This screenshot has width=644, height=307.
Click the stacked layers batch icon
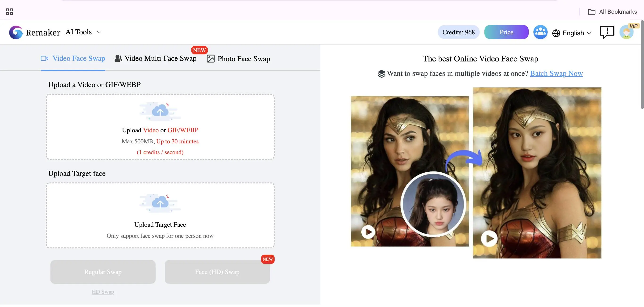point(381,74)
